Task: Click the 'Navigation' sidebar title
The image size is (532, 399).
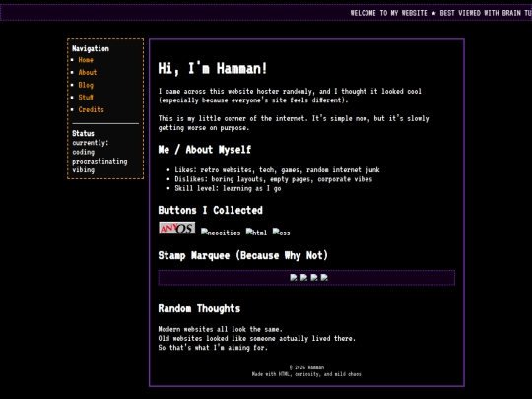Action: coord(91,48)
